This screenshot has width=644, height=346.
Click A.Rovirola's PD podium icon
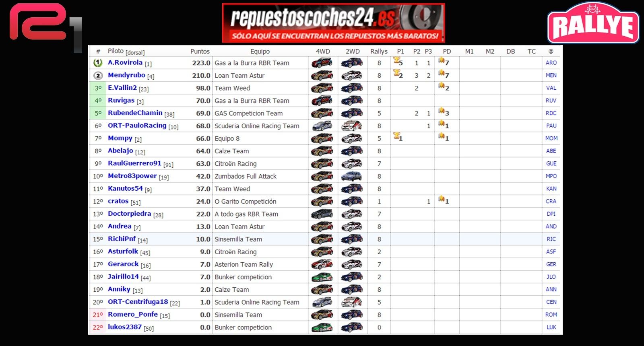[x=442, y=61]
